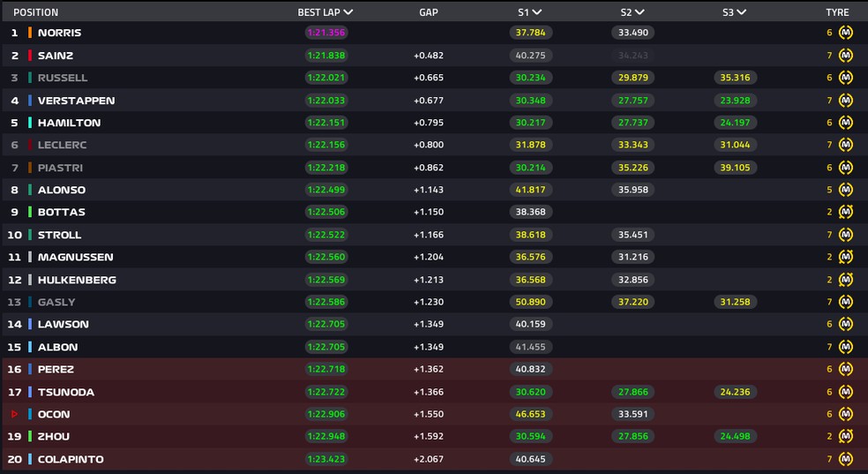Click Norris's S1 time 37.784
Viewport: 868px width, 474px height.
[x=530, y=33]
